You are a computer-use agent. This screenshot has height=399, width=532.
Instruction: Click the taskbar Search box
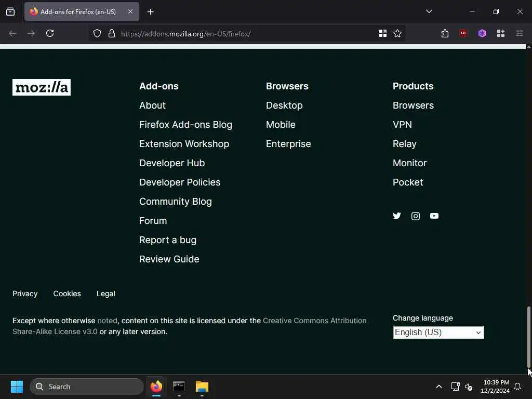87,387
